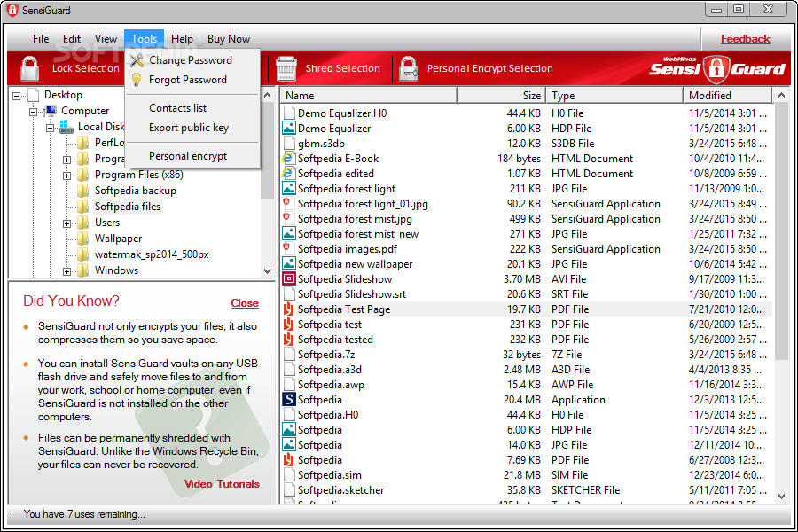Click the encrypted Softpedia forest mist.jpg icon
The image size is (798, 532).
pyautogui.click(x=286, y=218)
